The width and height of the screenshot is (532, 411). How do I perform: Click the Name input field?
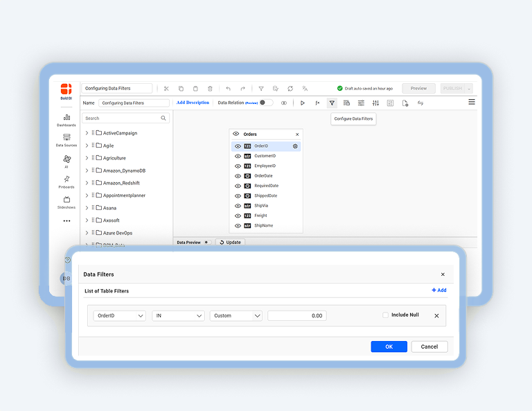click(134, 103)
